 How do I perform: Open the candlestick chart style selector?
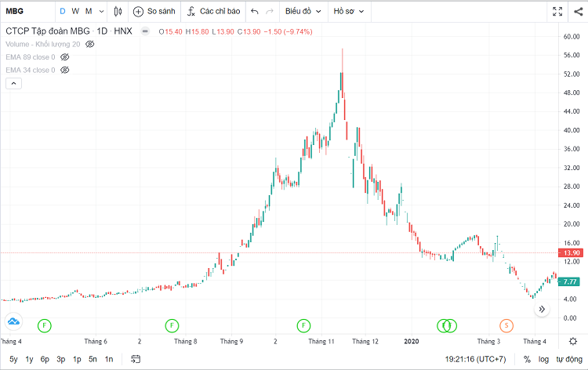(x=118, y=12)
